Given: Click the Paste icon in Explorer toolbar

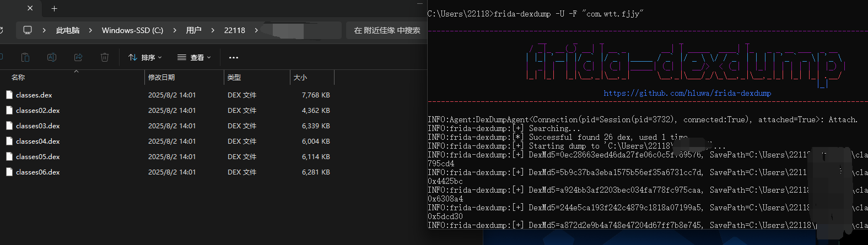Looking at the screenshot, I should pyautogui.click(x=25, y=57).
